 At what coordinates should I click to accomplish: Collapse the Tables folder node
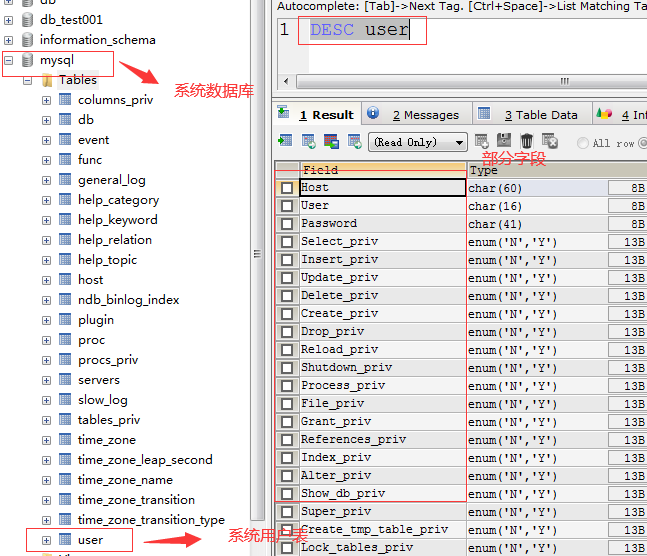[x=28, y=80]
